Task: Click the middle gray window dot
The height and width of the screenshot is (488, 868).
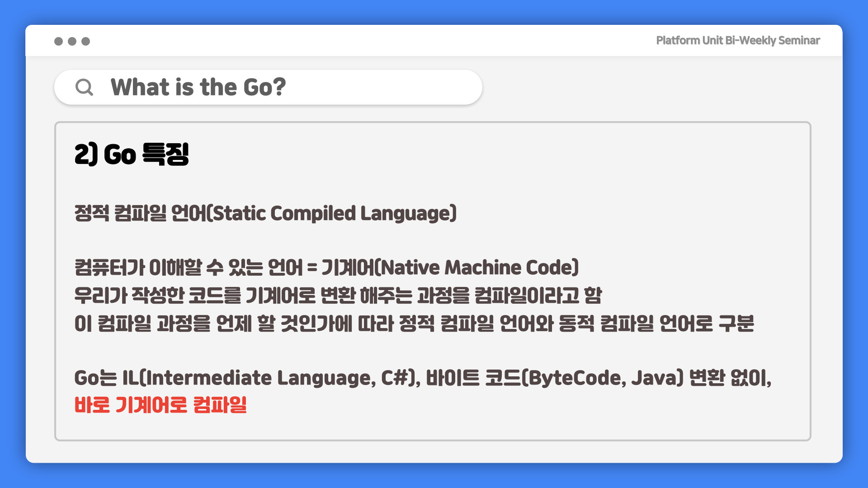Action: click(x=72, y=42)
